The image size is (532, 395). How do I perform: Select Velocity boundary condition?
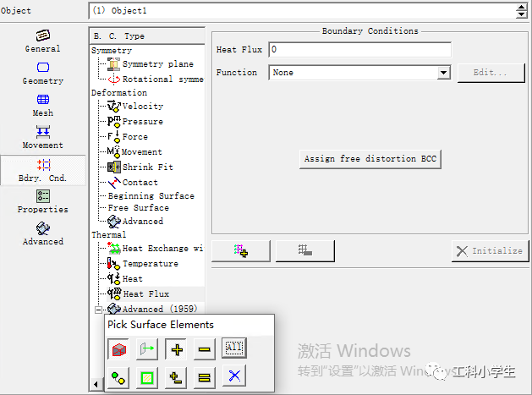point(135,107)
